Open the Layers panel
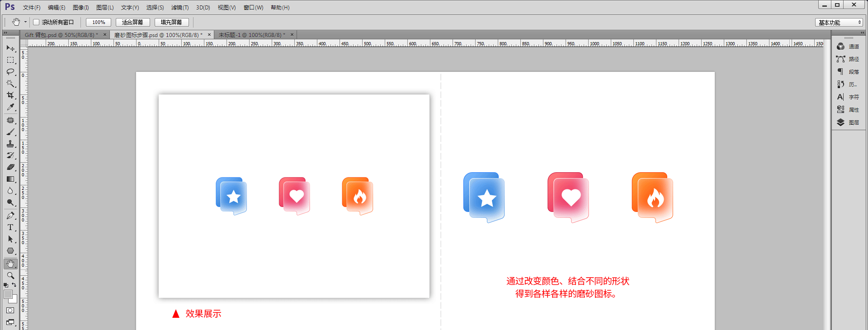Viewport: 868px width, 330px height. click(x=848, y=123)
